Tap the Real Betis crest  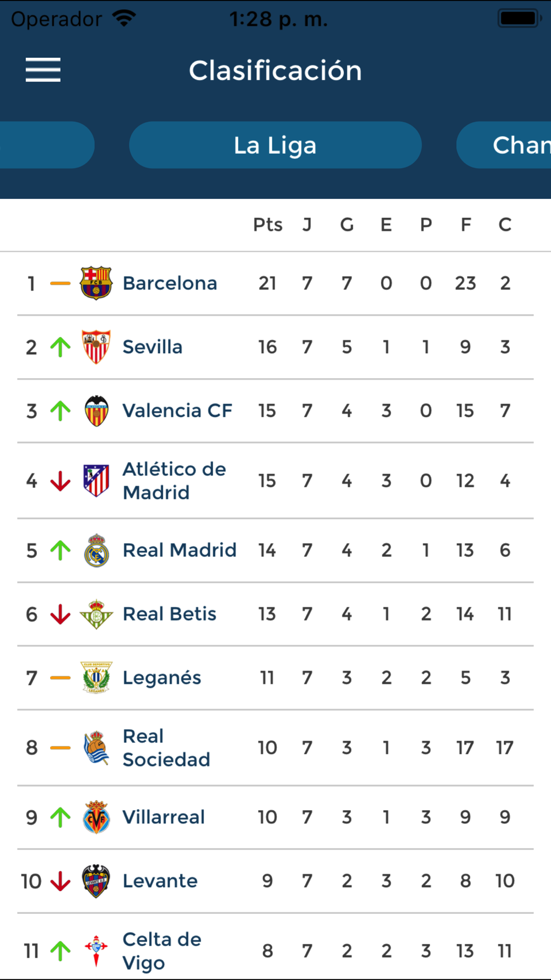click(96, 614)
